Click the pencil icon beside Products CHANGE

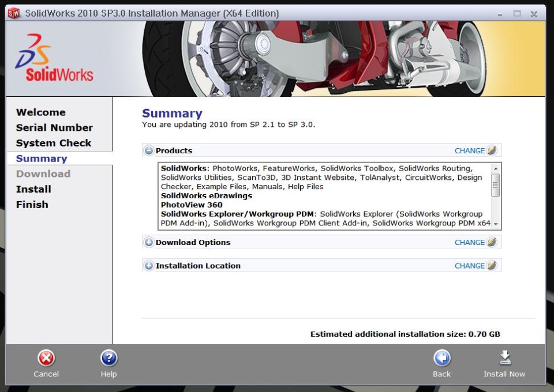click(492, 150)
